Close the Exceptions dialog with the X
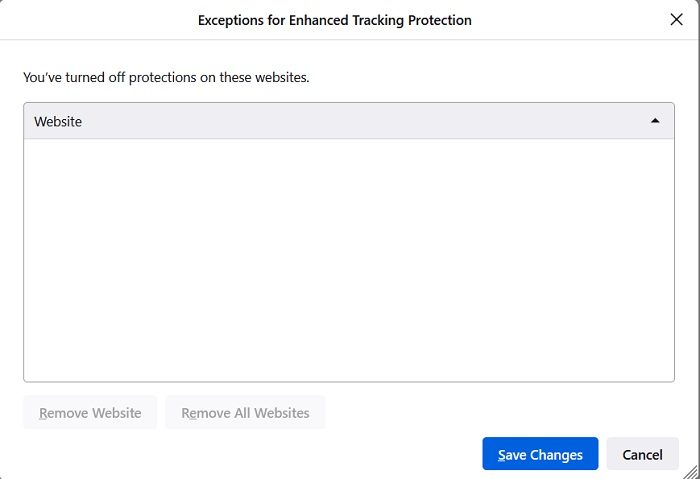Image resolution: width=700 pixels, height=479 pixels. pyautogui.click(x=676, y=20)
